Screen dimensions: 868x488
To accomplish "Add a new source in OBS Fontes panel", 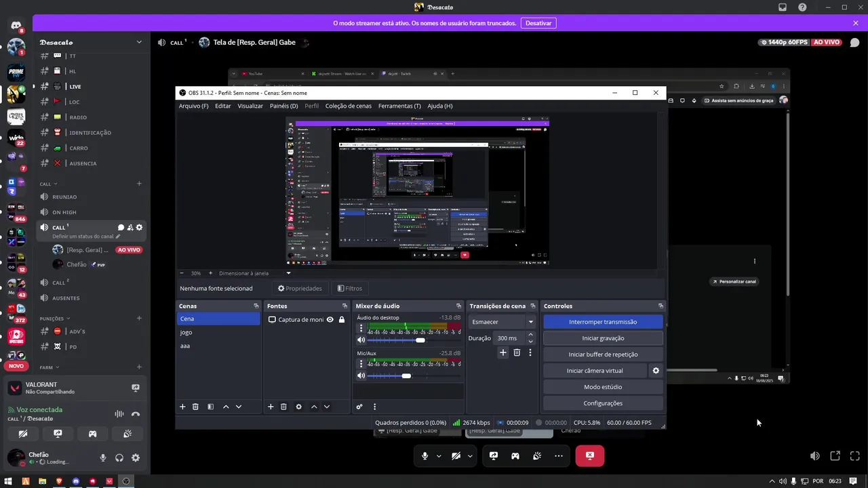I will [271, 407].
